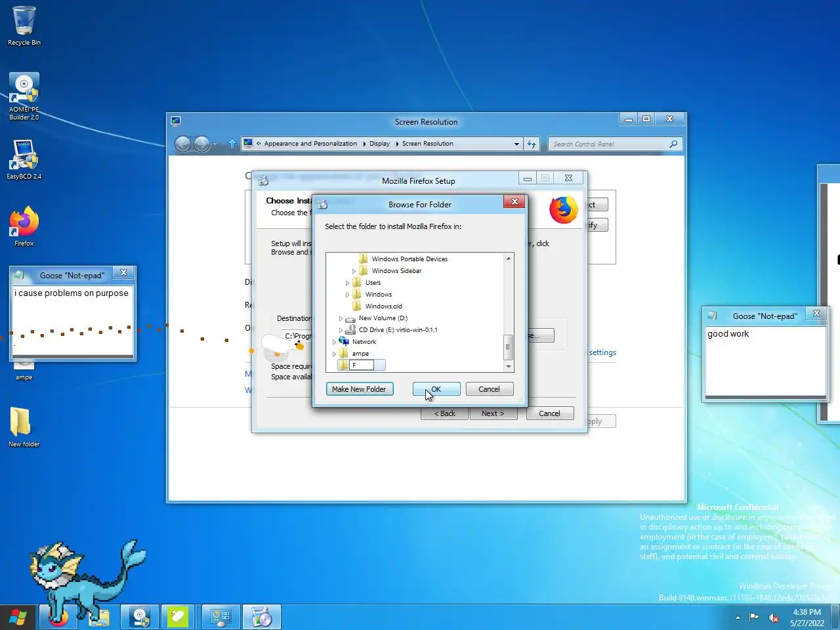Close the Browse For Folder dialog

(514, 202)
